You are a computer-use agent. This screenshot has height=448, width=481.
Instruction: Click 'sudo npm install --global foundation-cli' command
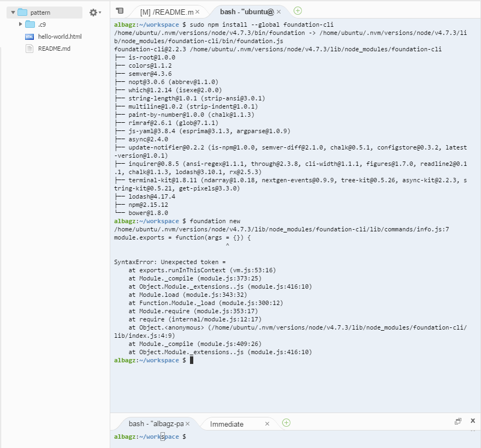point(262,25)
